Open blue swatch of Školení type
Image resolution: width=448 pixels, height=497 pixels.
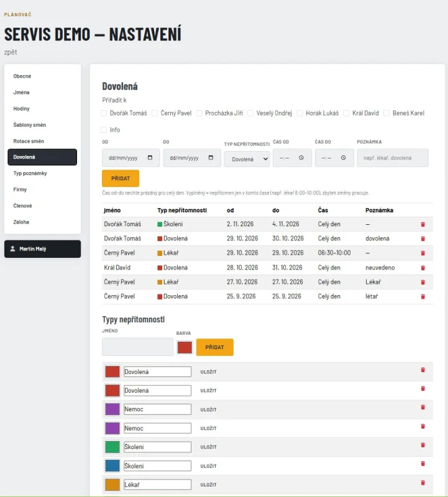tap(112, 465)
